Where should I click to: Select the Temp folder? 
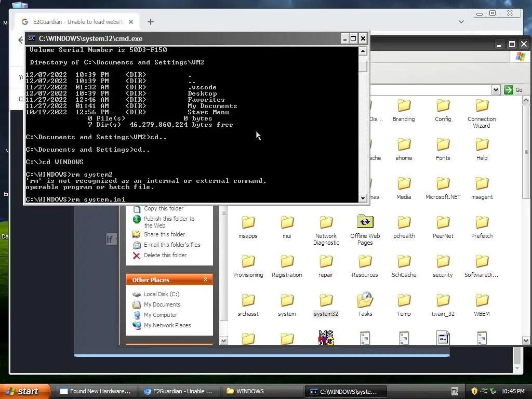404,305
